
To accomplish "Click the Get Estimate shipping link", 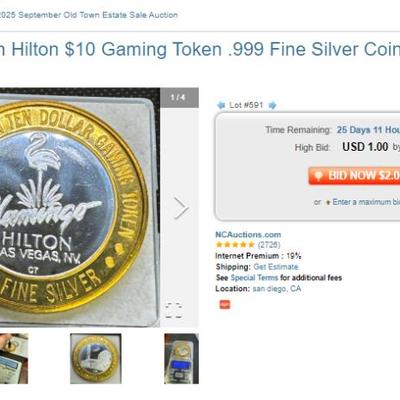I will pos(276,267).
